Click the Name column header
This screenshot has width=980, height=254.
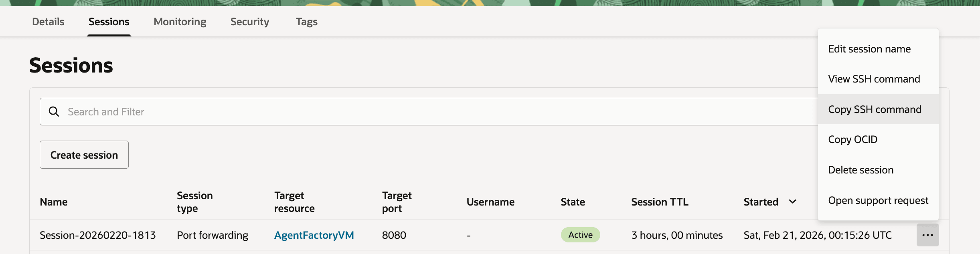[x=54, y=202]
